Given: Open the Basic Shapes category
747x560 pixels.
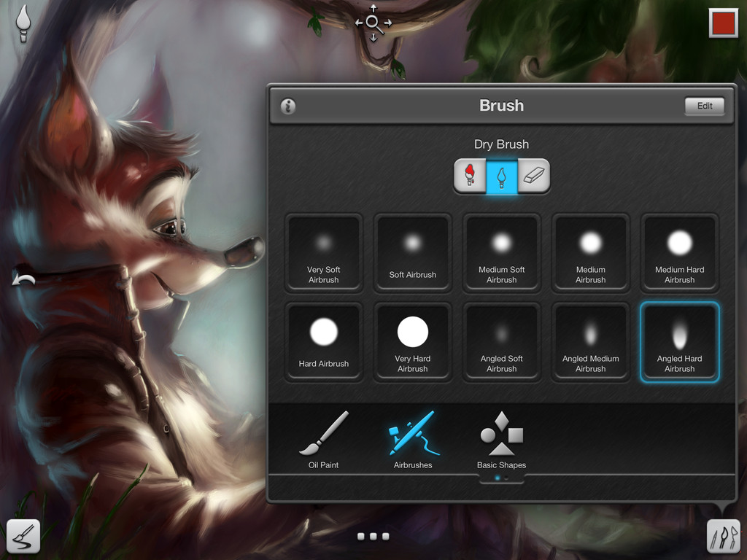Looking at the screenshot, I should click(x=502, y=440).
